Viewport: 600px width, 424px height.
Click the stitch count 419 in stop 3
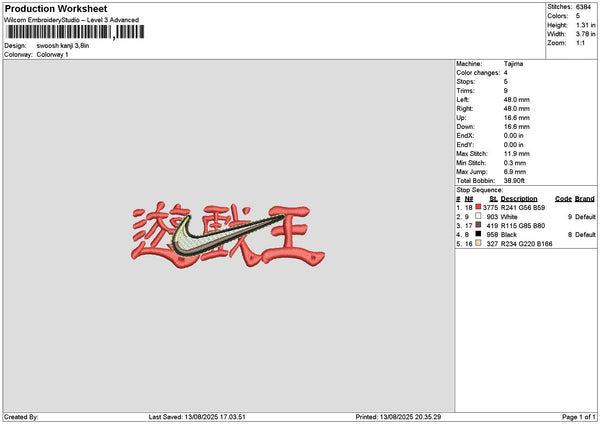tap(492, 226)
